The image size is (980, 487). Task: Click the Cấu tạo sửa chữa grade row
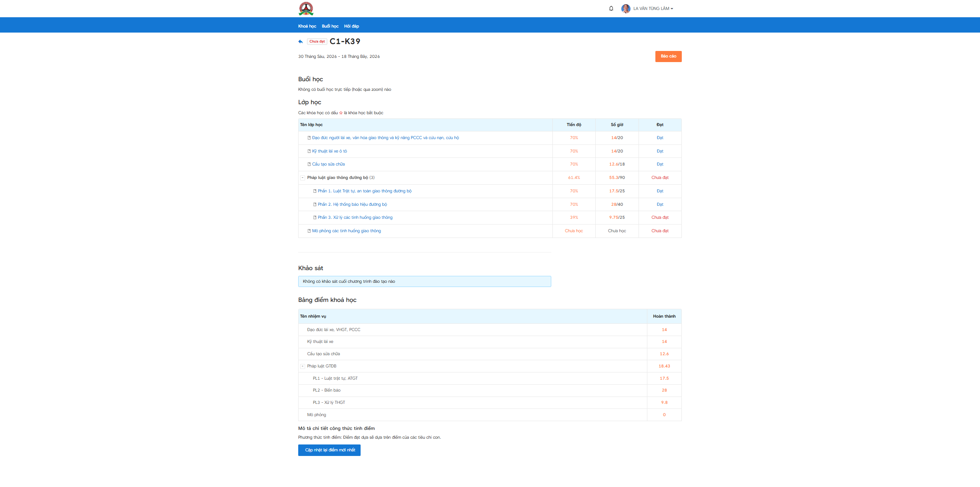coord(490,354)
